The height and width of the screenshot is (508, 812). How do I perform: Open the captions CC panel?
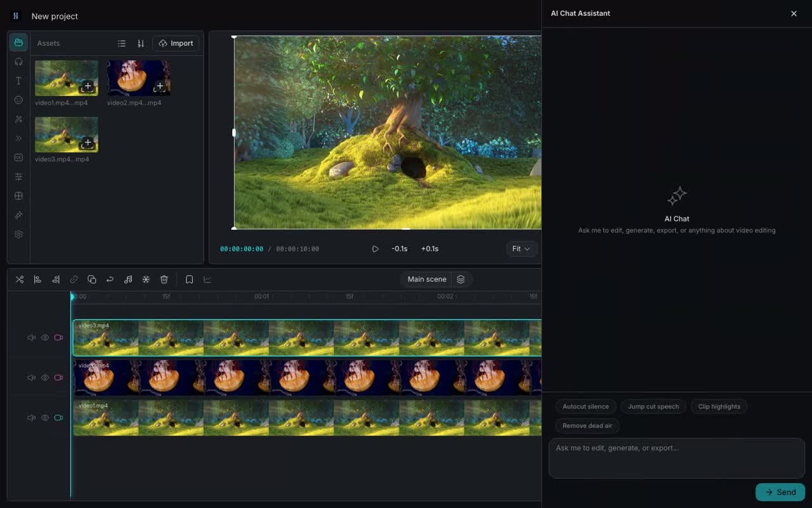pyautogui.click(x=18, y=157)
